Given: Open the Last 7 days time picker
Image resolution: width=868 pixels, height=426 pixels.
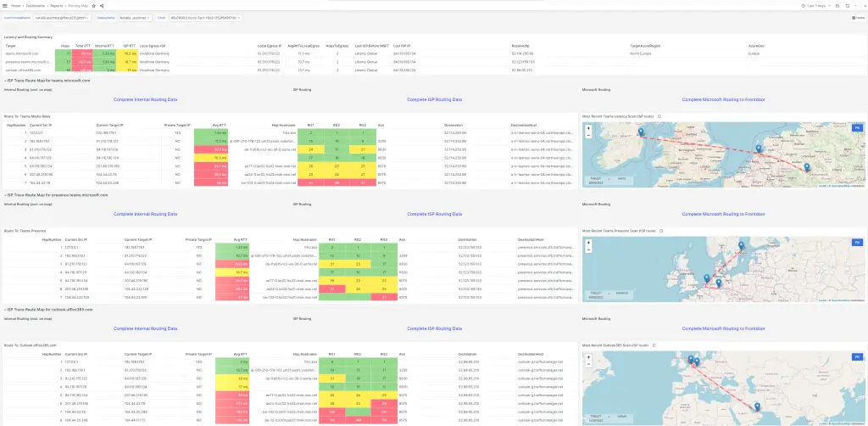Looking at the screenshot, I should point(816,6).
